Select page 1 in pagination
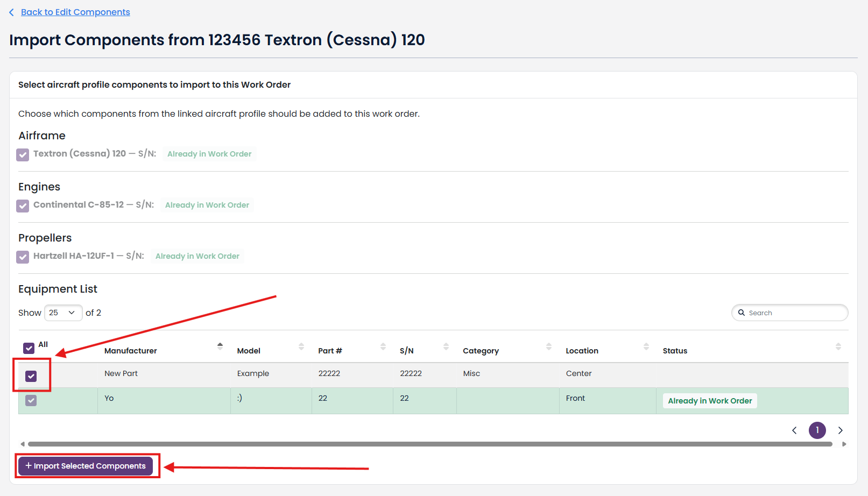This screenshot has width=868, height=496. (x=817, y=430)
